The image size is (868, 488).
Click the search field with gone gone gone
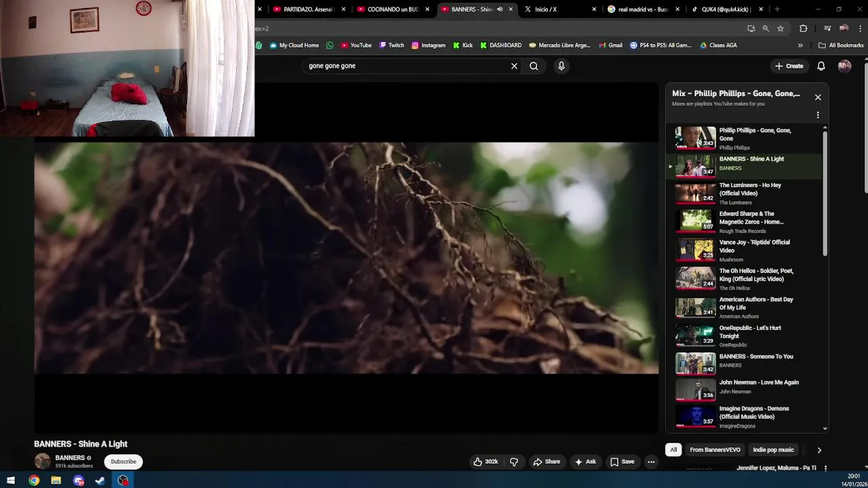pyautogui.click(x=407, y=66)
